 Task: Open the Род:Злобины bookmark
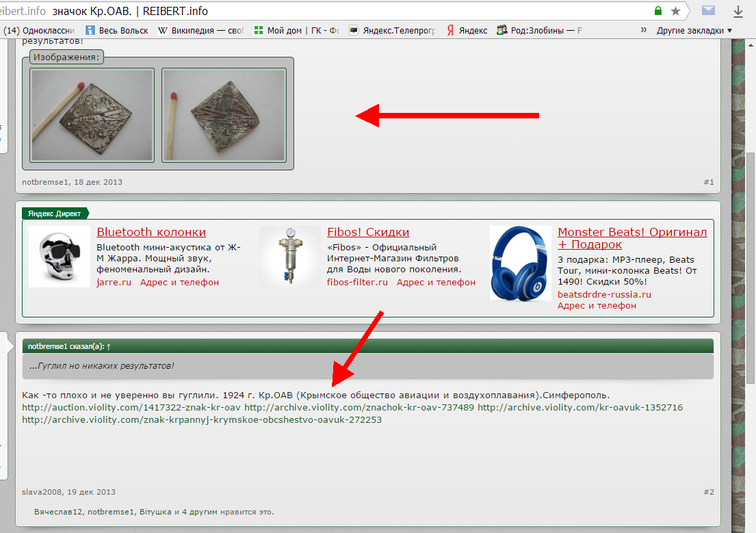tap(540, 30)
